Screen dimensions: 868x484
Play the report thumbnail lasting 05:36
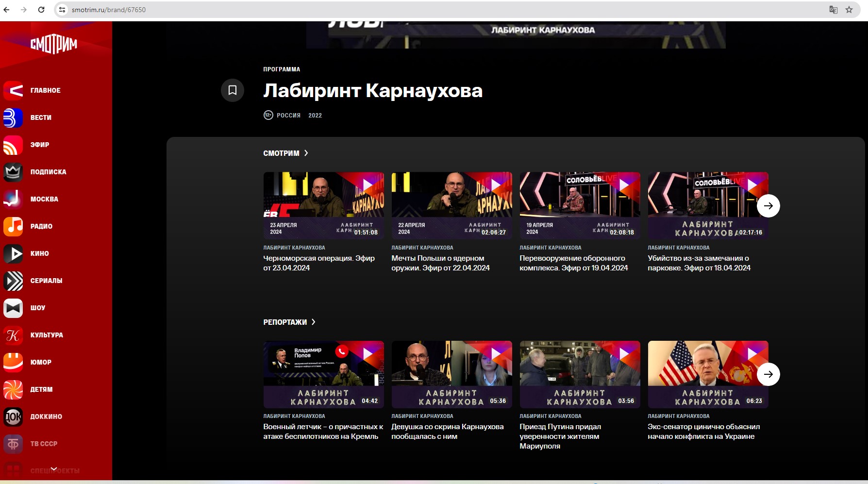[452, 374]
